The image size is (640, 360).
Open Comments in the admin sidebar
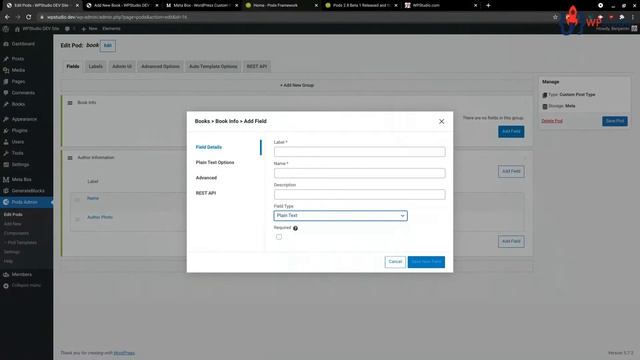[x=23, y=93]
